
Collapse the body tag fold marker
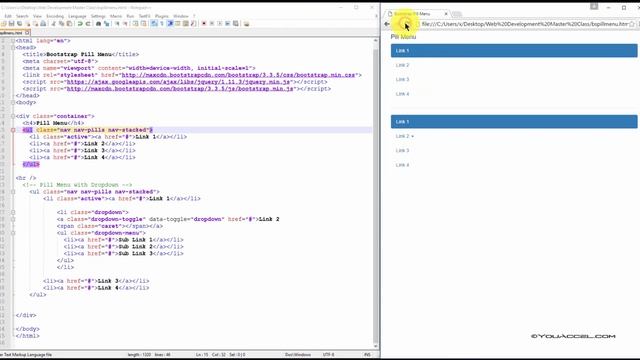click(x=13, y=102)
